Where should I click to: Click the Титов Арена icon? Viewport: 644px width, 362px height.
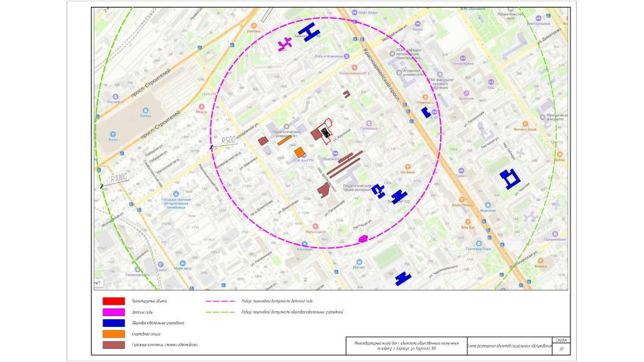tap(463, 58)
